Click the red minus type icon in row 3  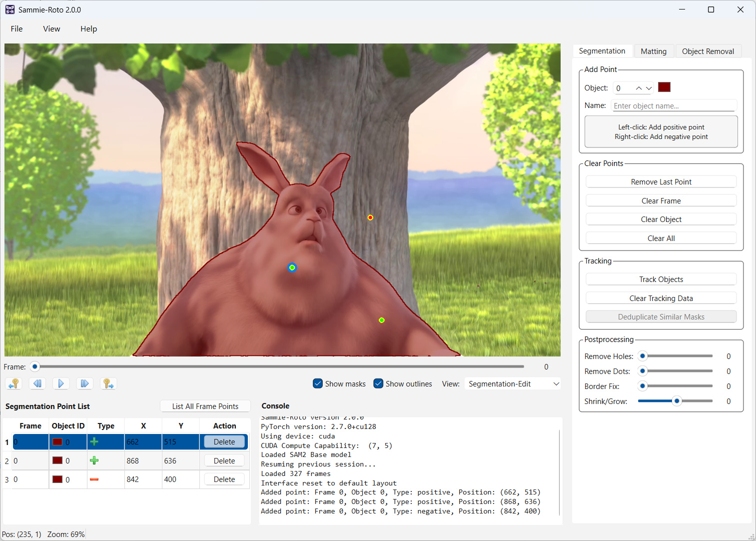click(94, 479)
